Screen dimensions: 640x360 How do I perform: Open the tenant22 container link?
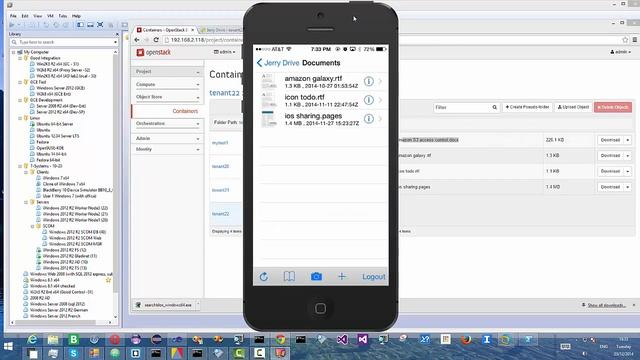[220, 214]
